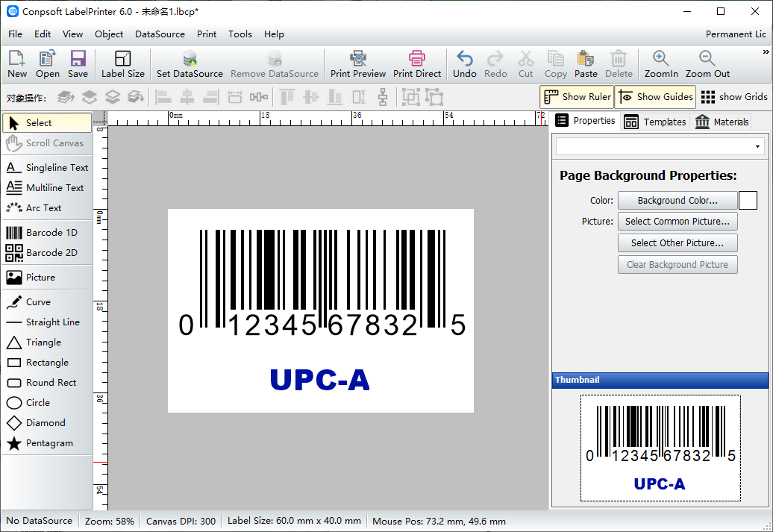Screen dimensions: 773x532
Task: Zoom out of the canvas
Action: click(x=707, y=64)
